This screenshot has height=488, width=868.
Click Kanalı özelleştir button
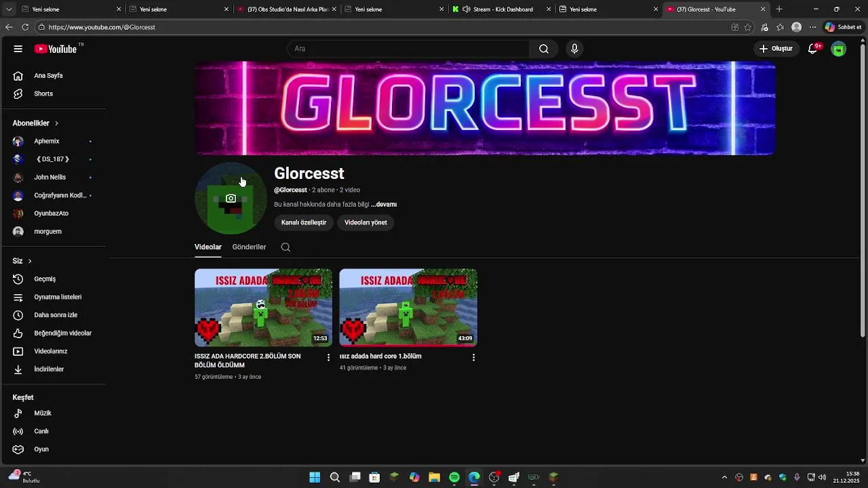coord(304,222)
